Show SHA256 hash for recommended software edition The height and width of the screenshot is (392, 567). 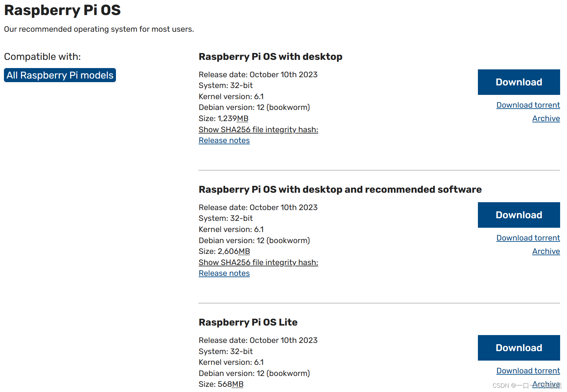tap(258, 262)
